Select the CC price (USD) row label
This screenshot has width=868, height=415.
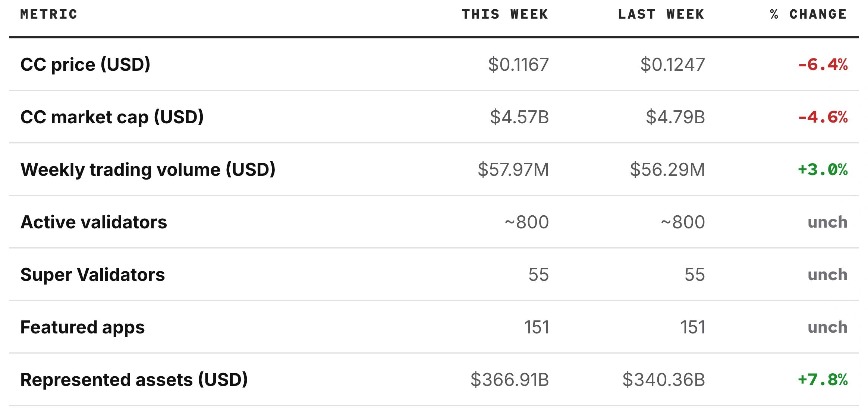[x=85, y=64]
